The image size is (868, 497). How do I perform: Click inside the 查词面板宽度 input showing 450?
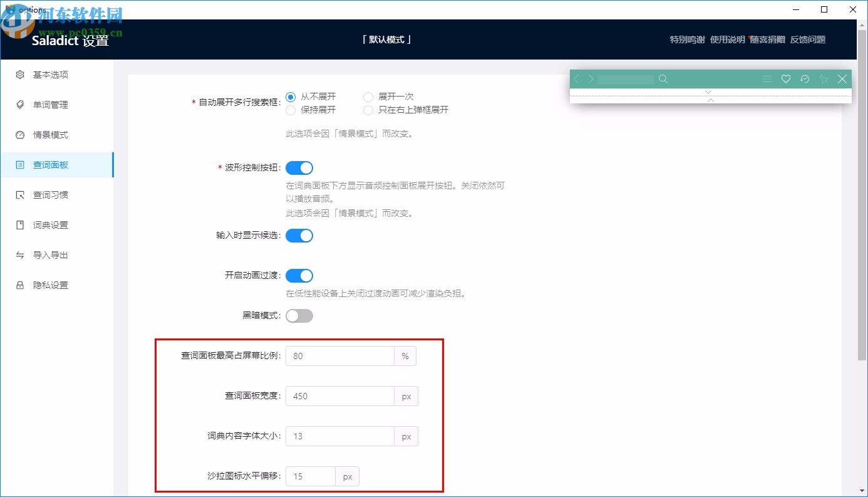(339, 395)
